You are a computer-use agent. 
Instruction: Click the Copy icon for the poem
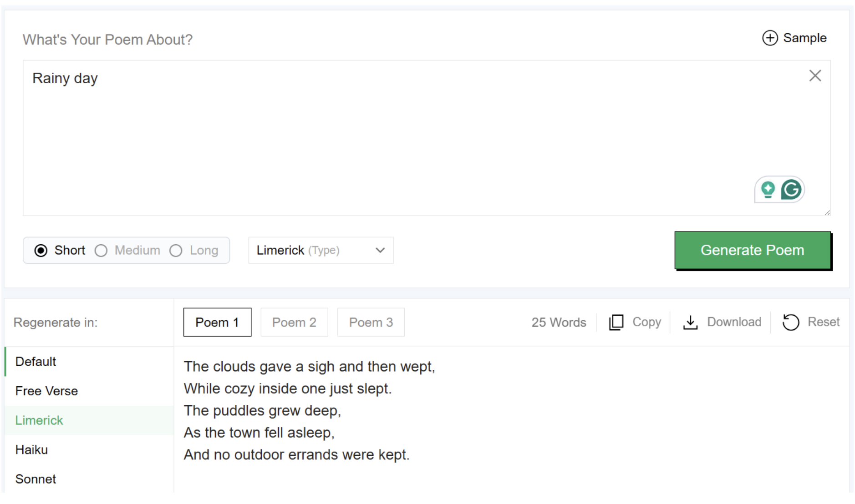616,322
